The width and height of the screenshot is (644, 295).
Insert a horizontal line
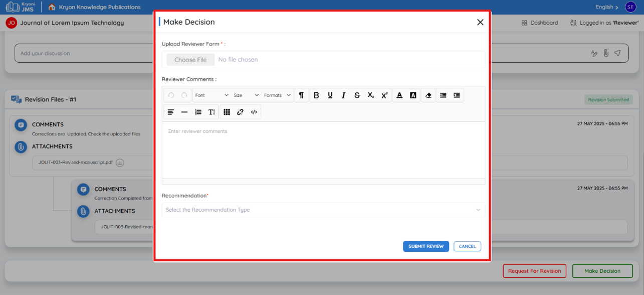point(184,112)
